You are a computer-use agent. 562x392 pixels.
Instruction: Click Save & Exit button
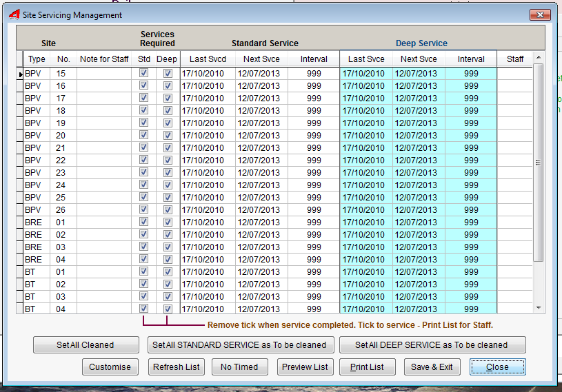click(432, 367)
